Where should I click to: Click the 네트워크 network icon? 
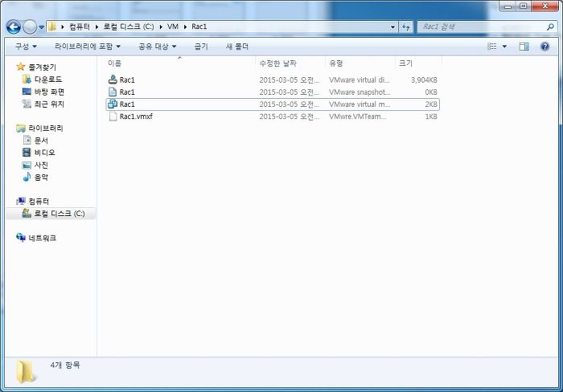(x=21, y=237)
